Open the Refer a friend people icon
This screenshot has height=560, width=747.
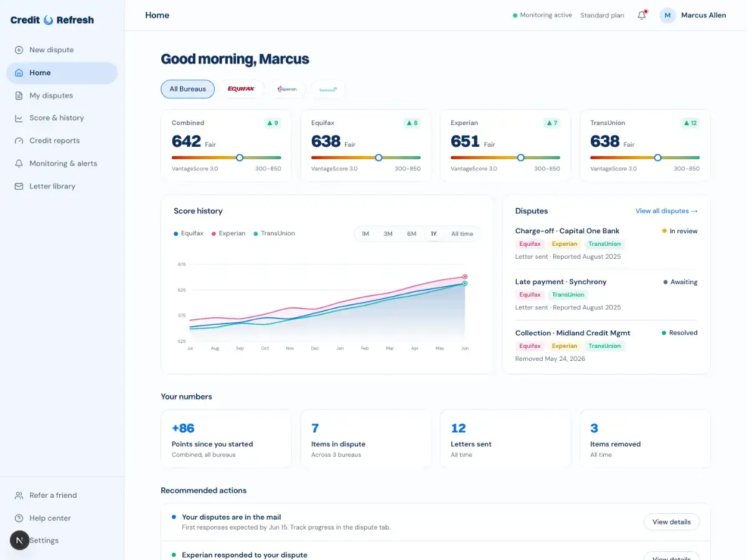point(19,495)
